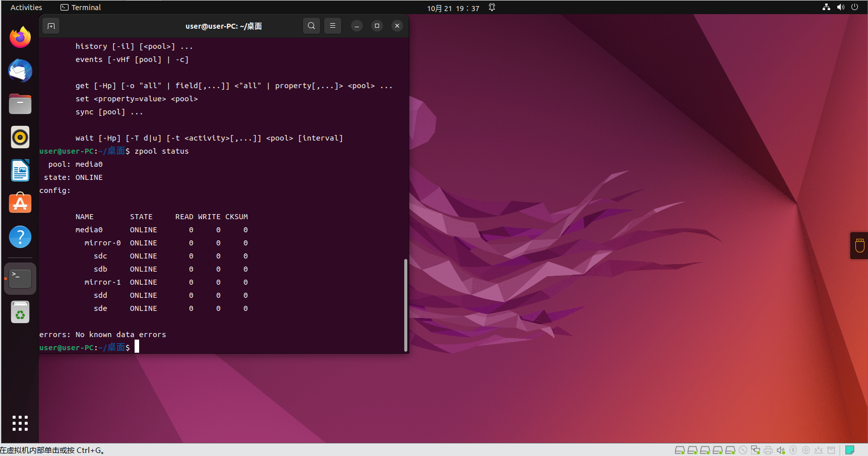Image resolution: width=868 pixels, height=456 pixels.
Task: Click the volume icon in top bar
Action: pyautogui.click(x=841, y=7)
